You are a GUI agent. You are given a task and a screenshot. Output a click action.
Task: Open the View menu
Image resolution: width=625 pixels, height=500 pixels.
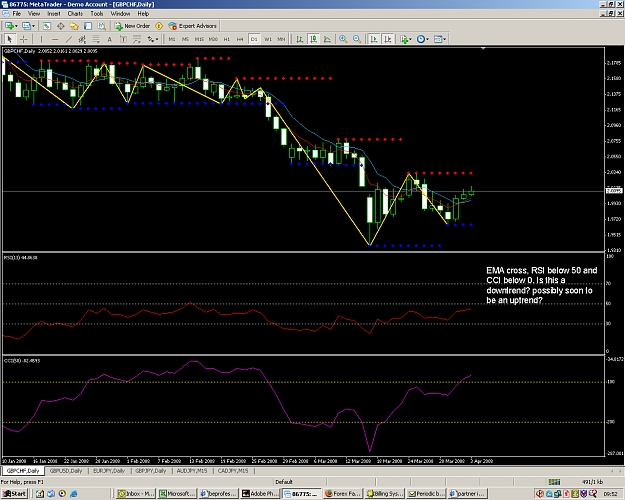[x=34, y=14]
